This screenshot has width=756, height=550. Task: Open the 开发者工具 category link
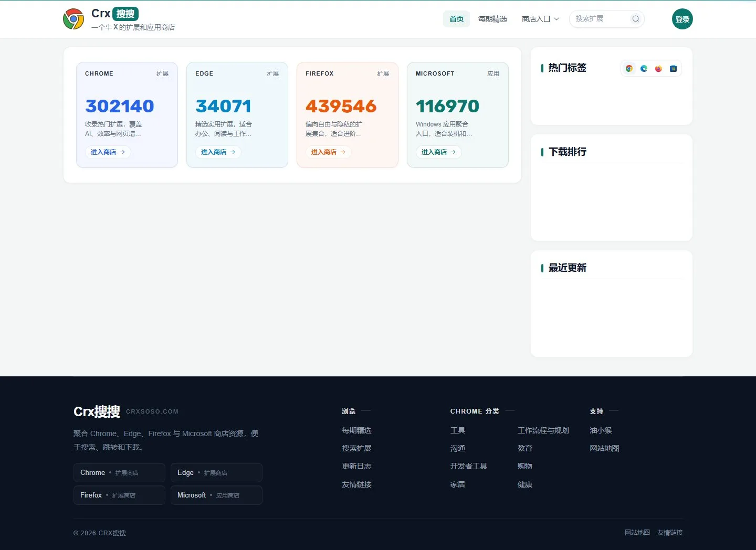tap(469, 466)
